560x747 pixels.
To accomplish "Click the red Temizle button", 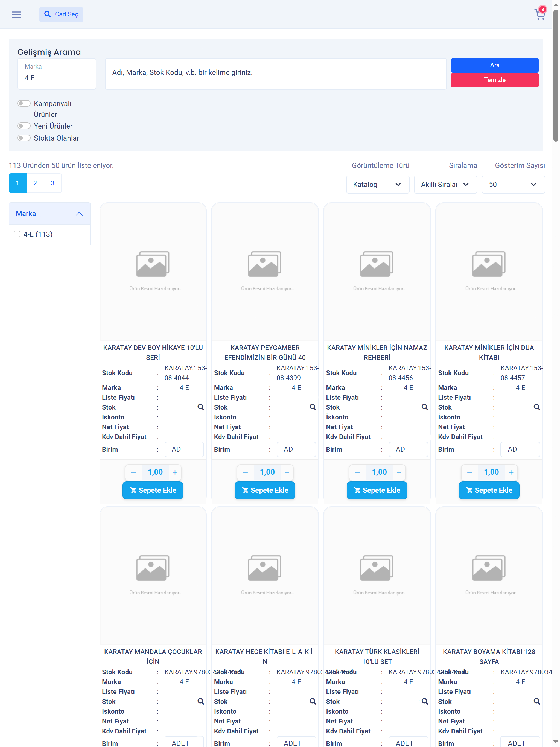I will pos(494,80).
